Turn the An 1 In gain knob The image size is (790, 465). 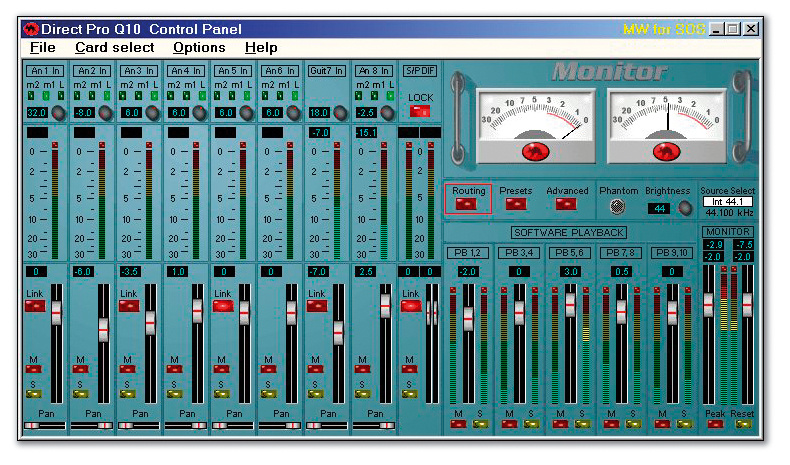pos(59,113)
